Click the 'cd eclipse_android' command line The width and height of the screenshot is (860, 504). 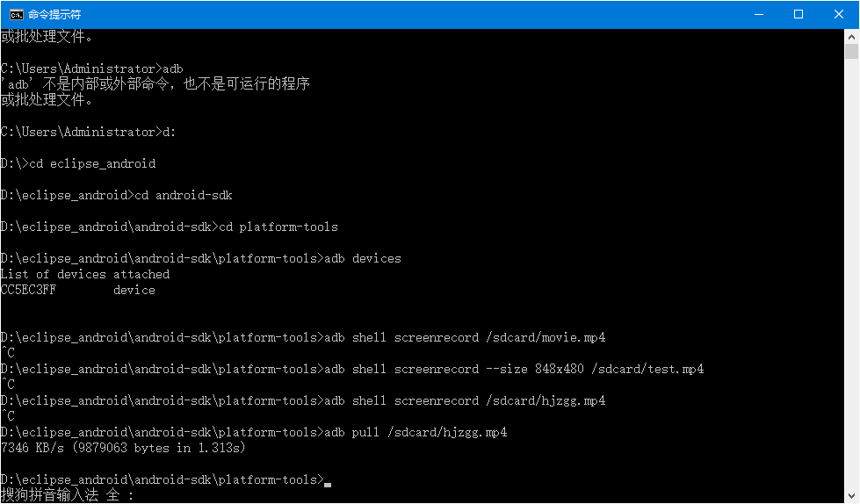coord(78,163)
